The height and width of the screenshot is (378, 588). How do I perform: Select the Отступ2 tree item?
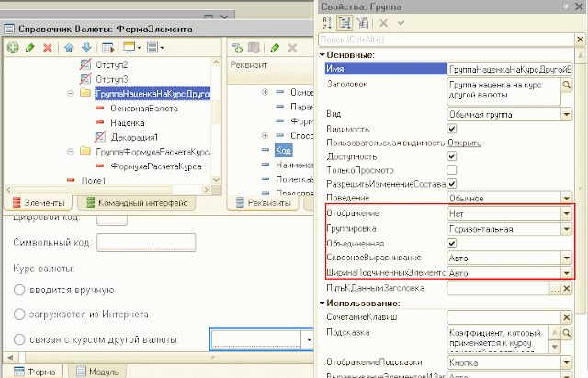(112, 65)
